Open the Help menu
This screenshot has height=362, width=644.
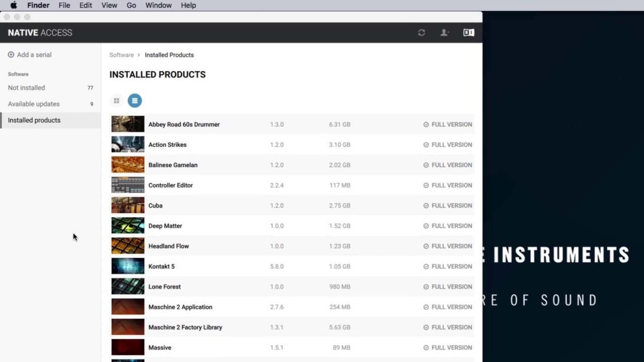click(x=188, y=6)
